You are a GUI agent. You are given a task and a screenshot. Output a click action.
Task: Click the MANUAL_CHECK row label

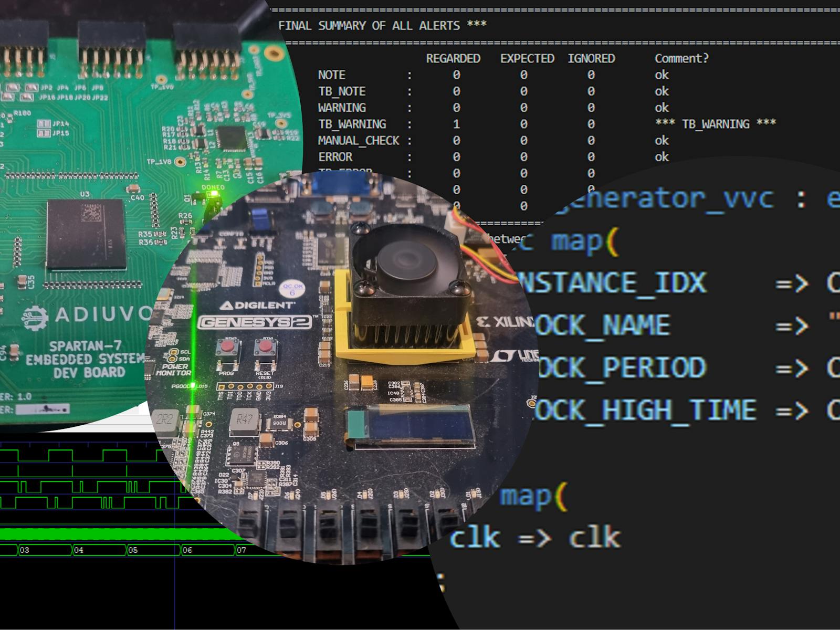pos(359,141)
